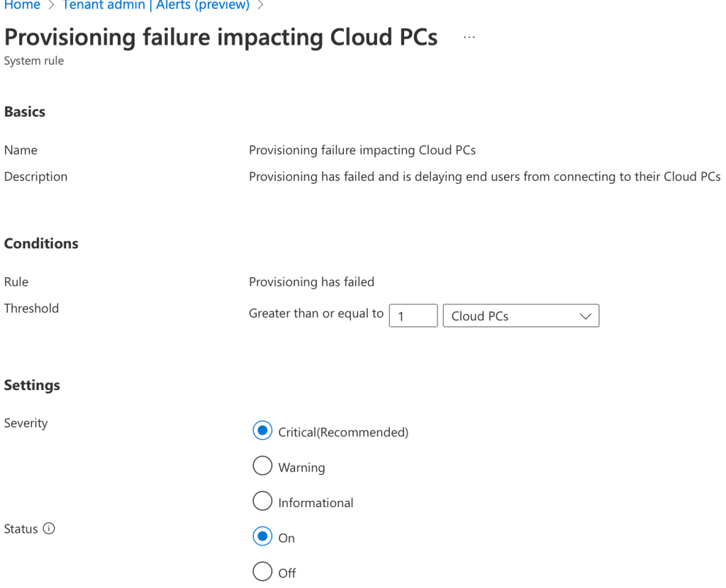Viewport: 726px width, 588px height.
Task: Click the threshold number input field
Action: (413, 316)
